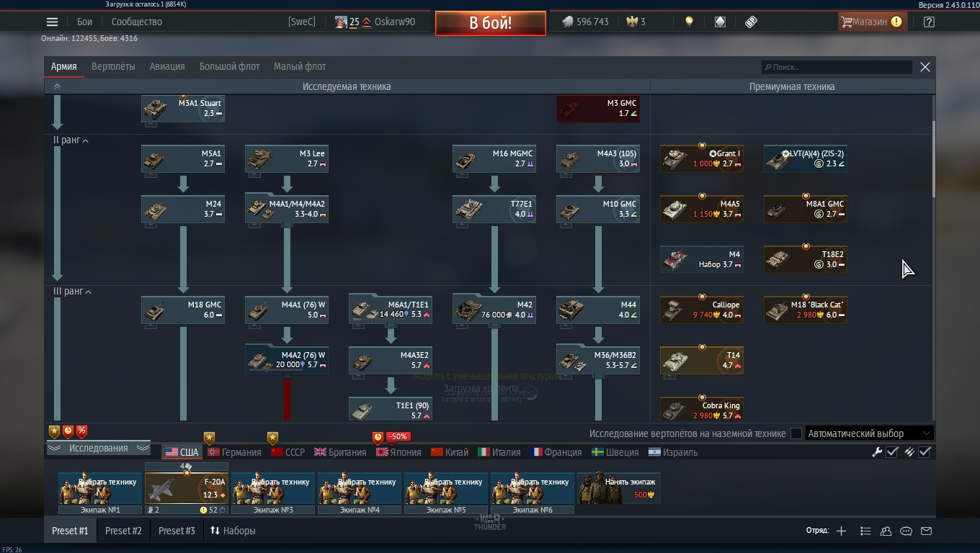The image size is (980, 553).
Task: Click the research tree vertical scrollbar
Action: pos(933,158)
